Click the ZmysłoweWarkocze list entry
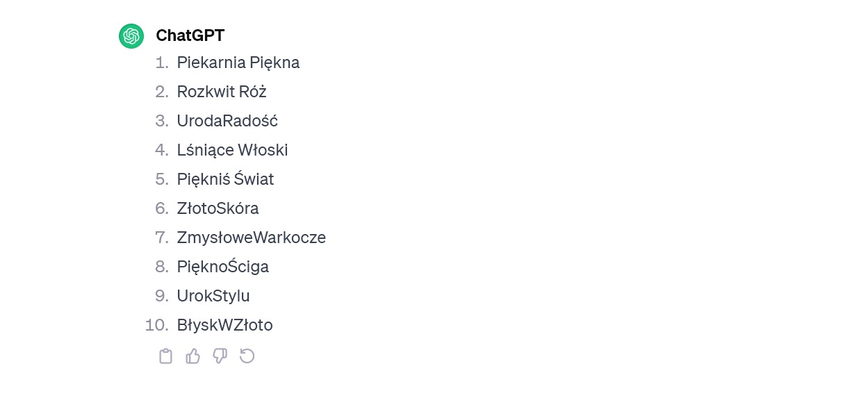868x407 pixels. 251,238
